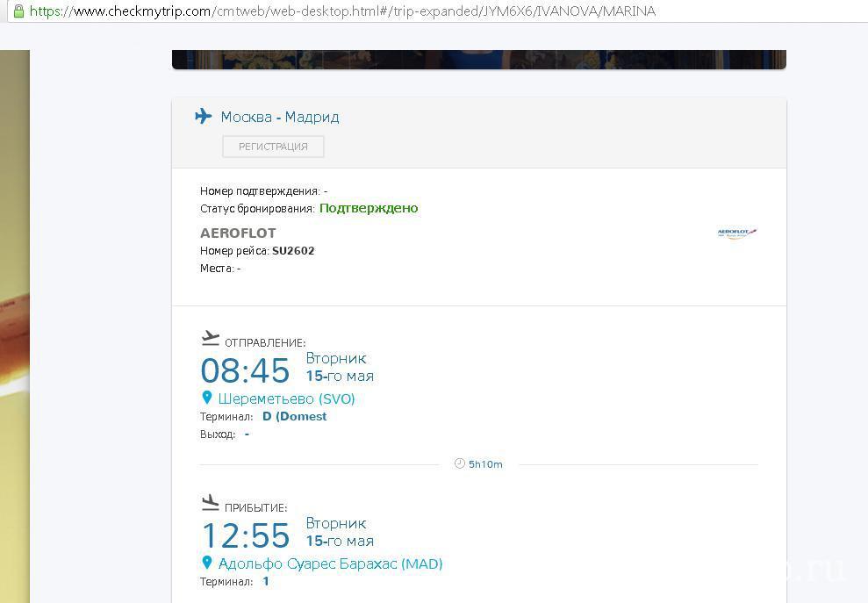Click the Подтверждено booking status text
The width and height of the screenshot is (868, 603).
(369, 208)
